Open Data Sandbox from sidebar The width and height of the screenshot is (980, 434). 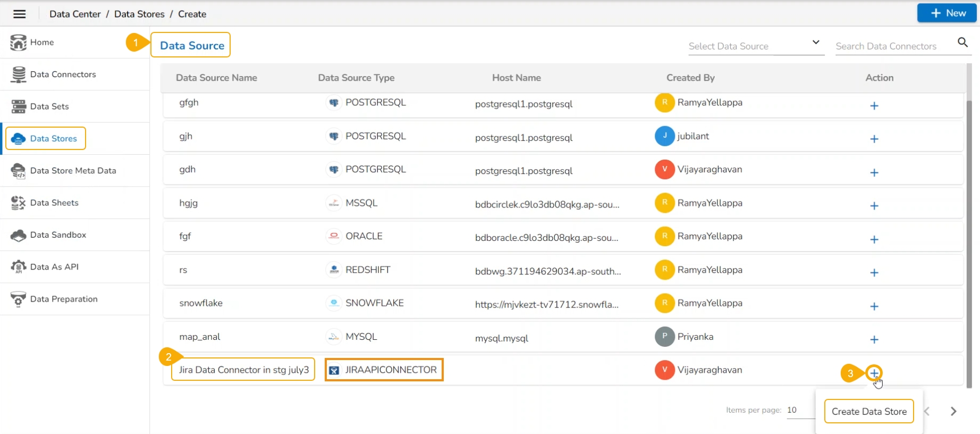[58, 235]
